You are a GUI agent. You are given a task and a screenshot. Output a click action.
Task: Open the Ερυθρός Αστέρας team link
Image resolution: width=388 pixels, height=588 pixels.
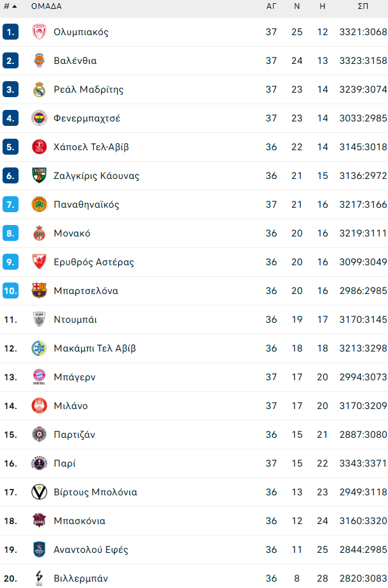[94, 262]
